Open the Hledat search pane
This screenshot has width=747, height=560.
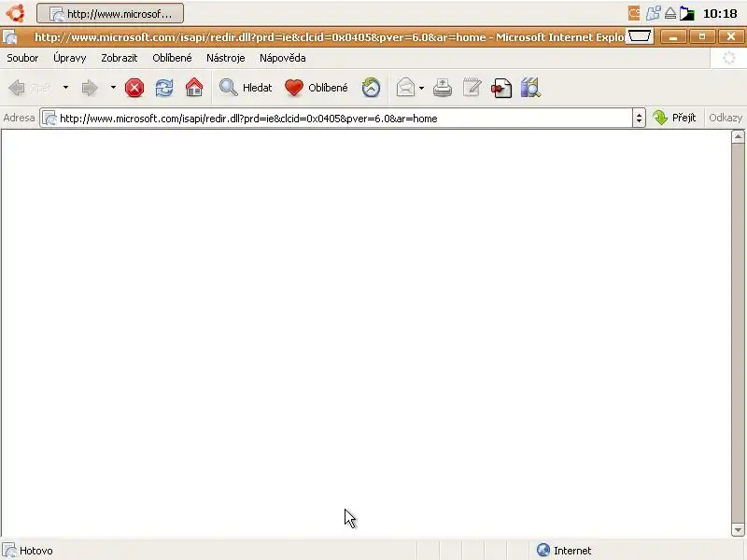pyautogui.click(x=246, y=88)
